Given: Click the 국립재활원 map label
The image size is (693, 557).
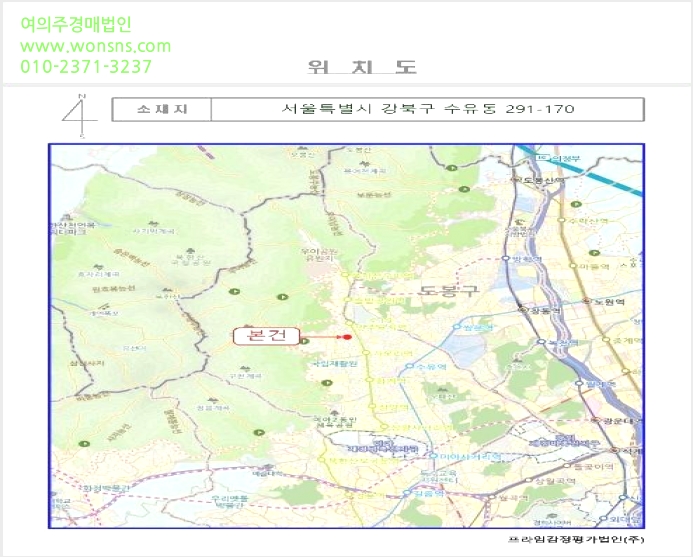Looking at the screenshot, I should click(x=335, y=364).
